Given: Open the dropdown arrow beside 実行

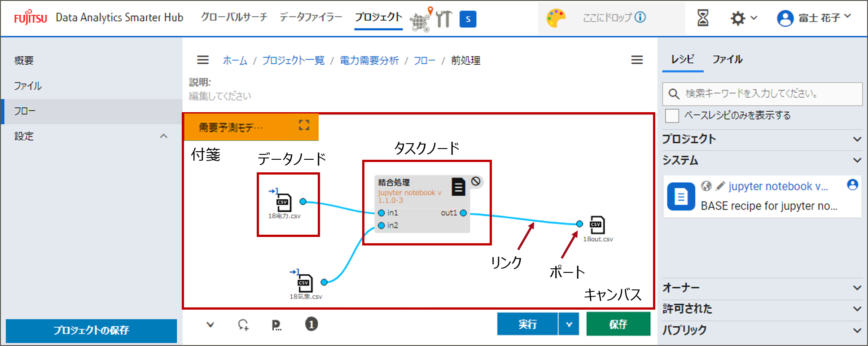Looking at the screenshot, I should point(569,324).
